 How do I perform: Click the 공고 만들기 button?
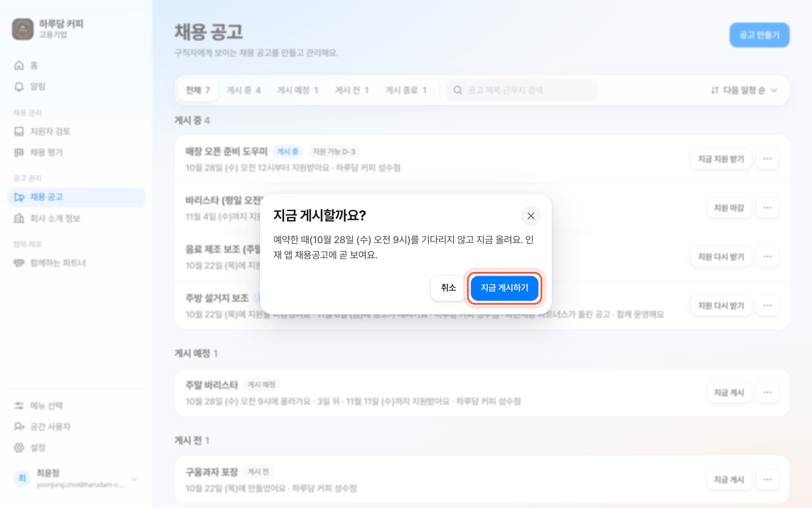[x=759, y=35]
